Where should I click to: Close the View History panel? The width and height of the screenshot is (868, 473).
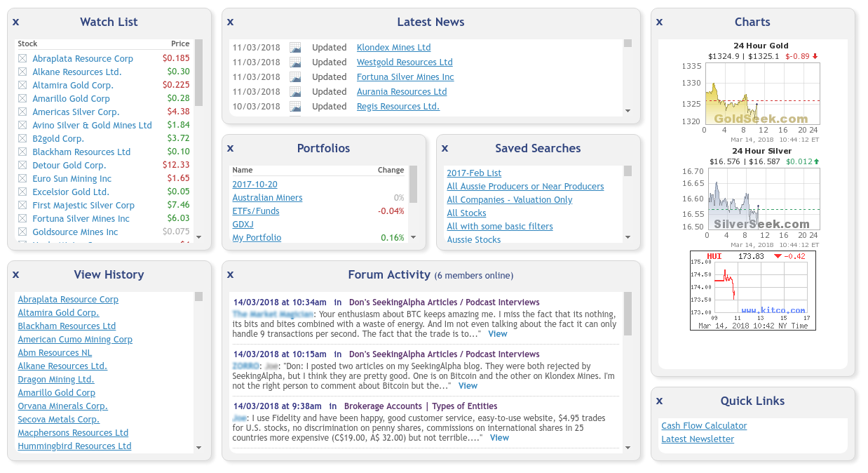(16, 275)
